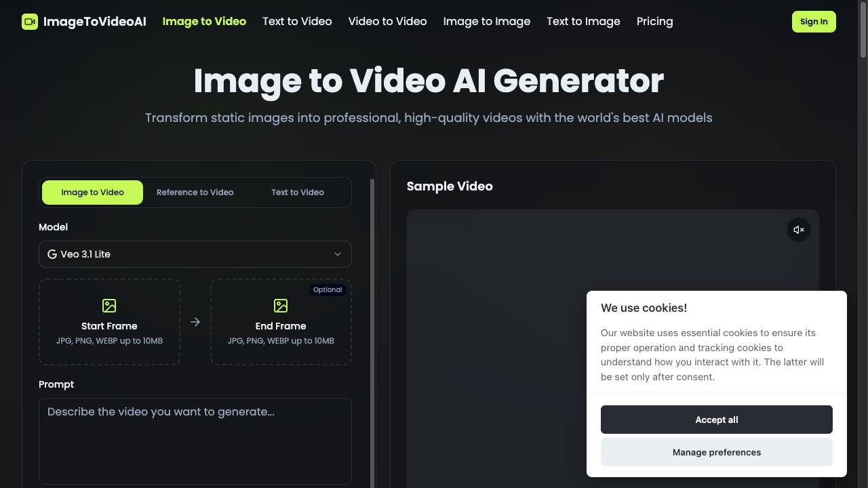Upload an optional End Frame image
The width and height of the screenshot is (868, 488).
pyautogui.click(x=281, y=322)
